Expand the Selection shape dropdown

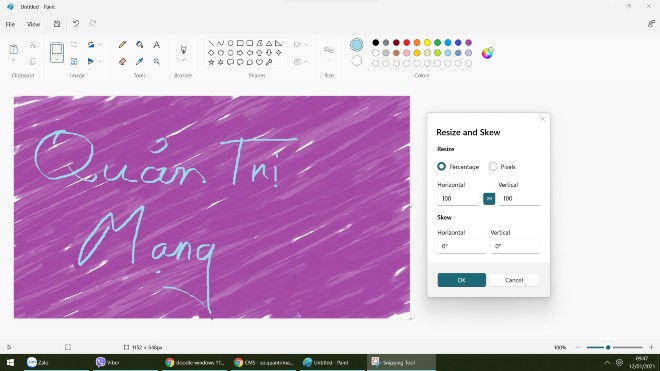click(57, 60)
